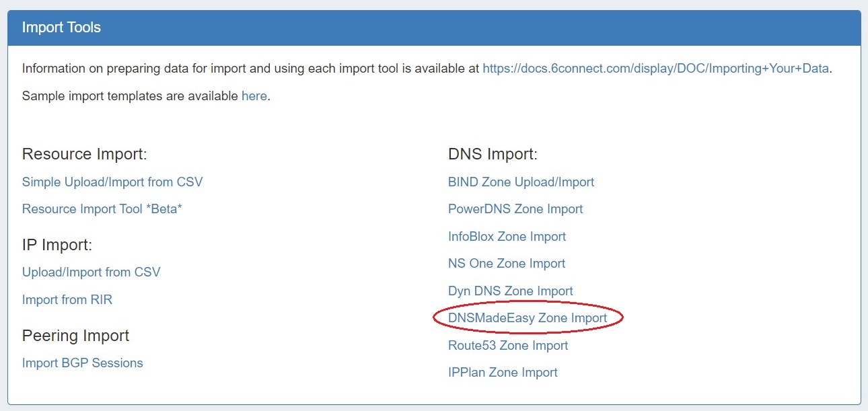Open Simple Upload/Import from CSV under Resource Import
The width and height of the screenshot is (868, 411).
click(x=112, y=182)
